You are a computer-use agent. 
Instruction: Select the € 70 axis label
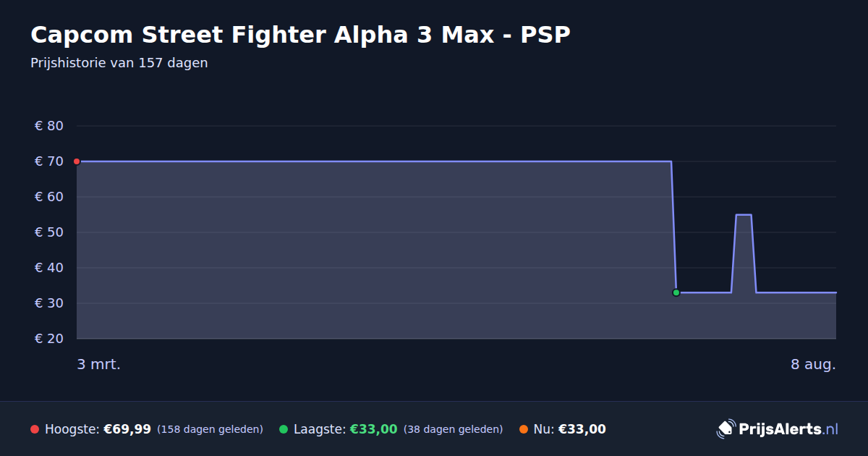click(49, 161)
